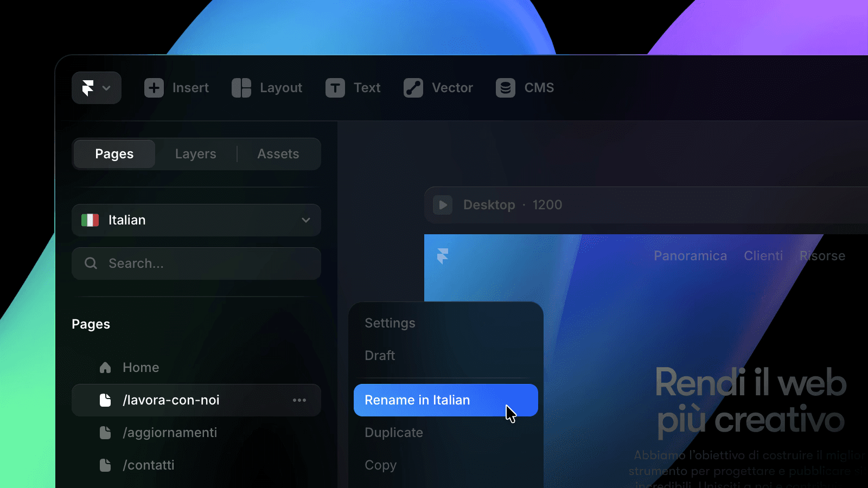Click the Insert tool icon
Image resolution: width=868 pixels, height=488 pixels.
tap(153, 87)
